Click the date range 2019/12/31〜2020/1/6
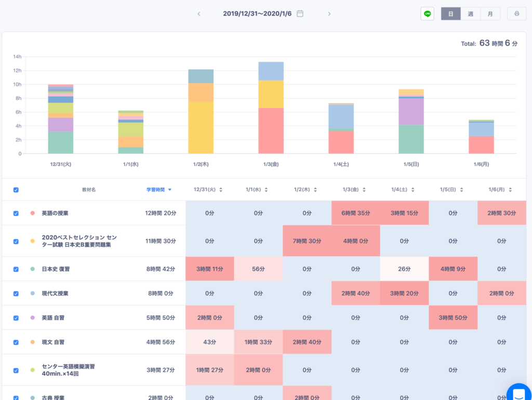 (x=258, y=14)
